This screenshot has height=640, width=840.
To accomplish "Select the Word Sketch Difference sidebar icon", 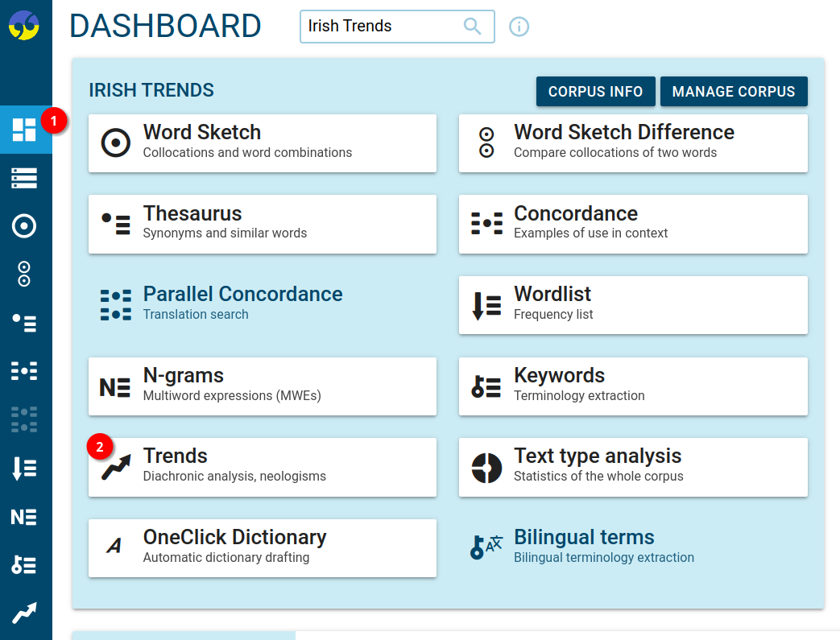I will [x=24, y=275].
